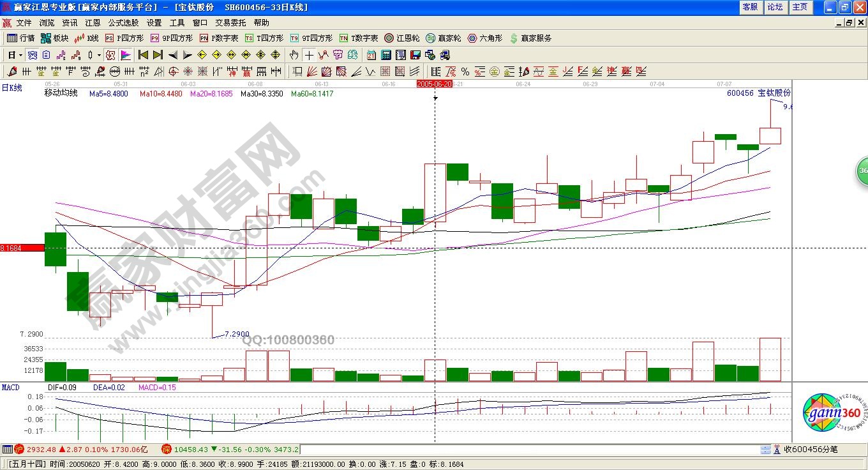This screenshot has width=868, height=470.
Task: Open the 江恩轮 (Gann wheel) tool
Action: click(x=401, y=38)
